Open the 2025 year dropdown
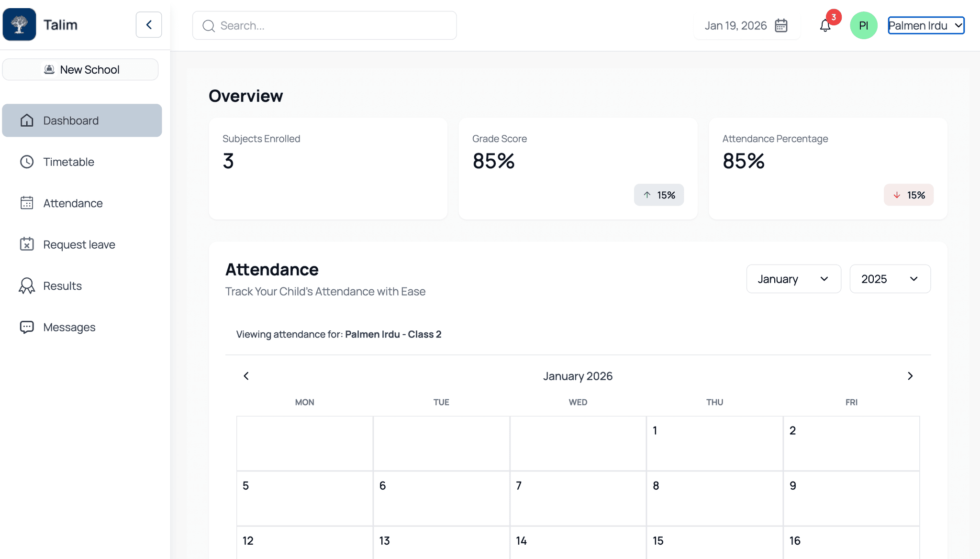The width and height of the screenshot is (980, 559). tap(890, 279)
